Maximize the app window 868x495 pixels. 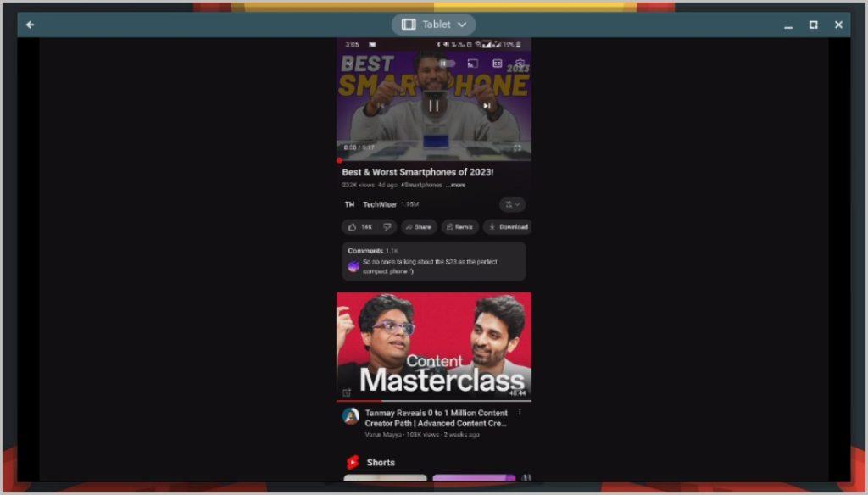[x=814, y=25]
